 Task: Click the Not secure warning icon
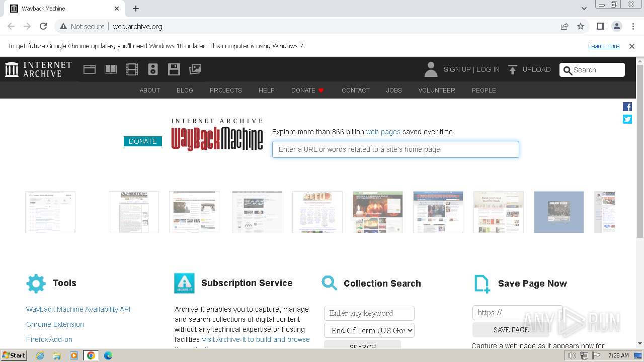[x=63, y=26]
